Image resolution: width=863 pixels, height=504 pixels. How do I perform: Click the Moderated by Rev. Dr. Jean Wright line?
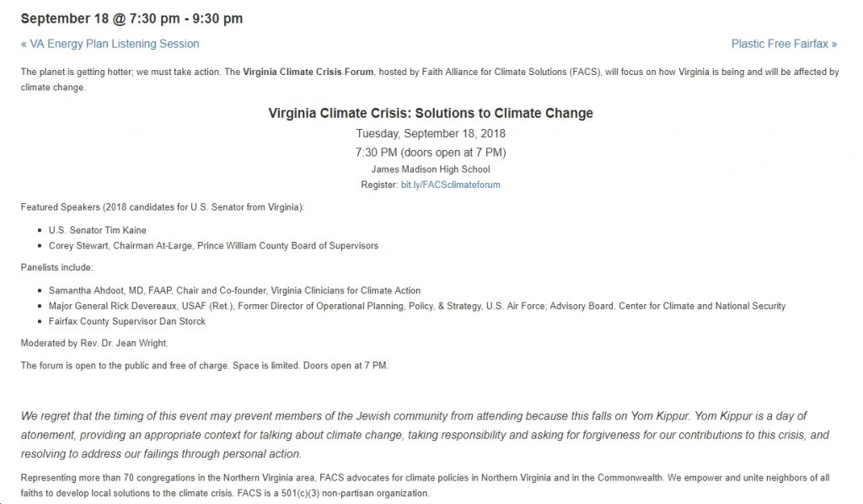click(94, 343)
